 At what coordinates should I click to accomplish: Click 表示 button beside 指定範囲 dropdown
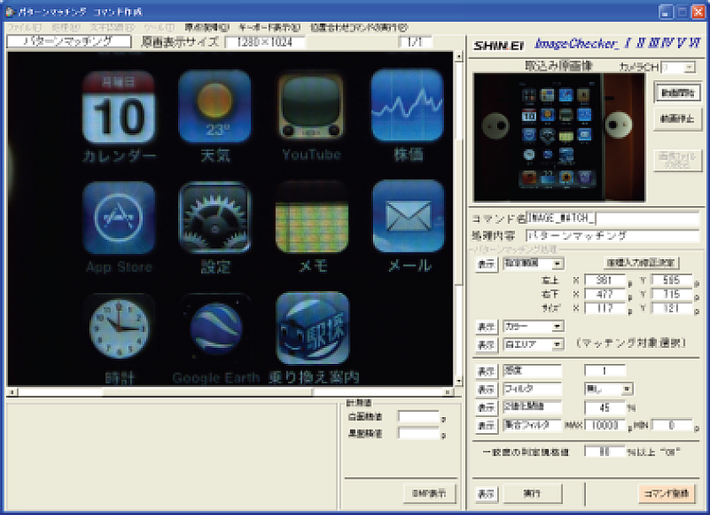[x=486, y=264]
